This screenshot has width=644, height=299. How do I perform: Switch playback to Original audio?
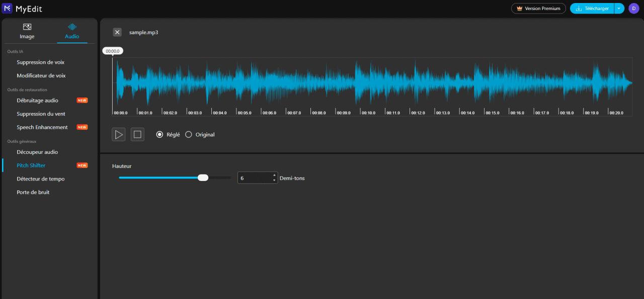click(189, 134)
